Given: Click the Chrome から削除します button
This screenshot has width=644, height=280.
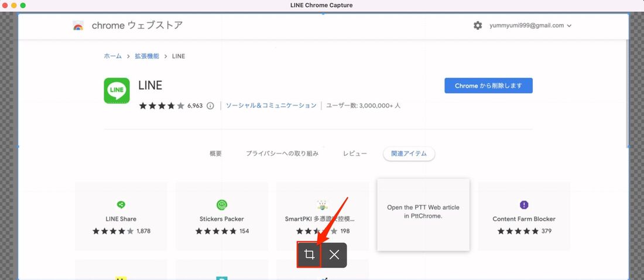Looking at the screenshot, I should pyautogui.click(x=488, y=86).
